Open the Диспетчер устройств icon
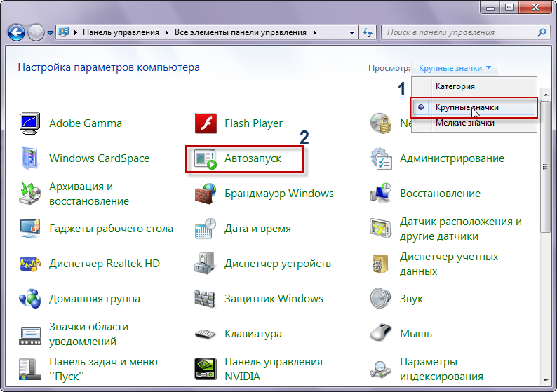557x392 pixels. 205,264
